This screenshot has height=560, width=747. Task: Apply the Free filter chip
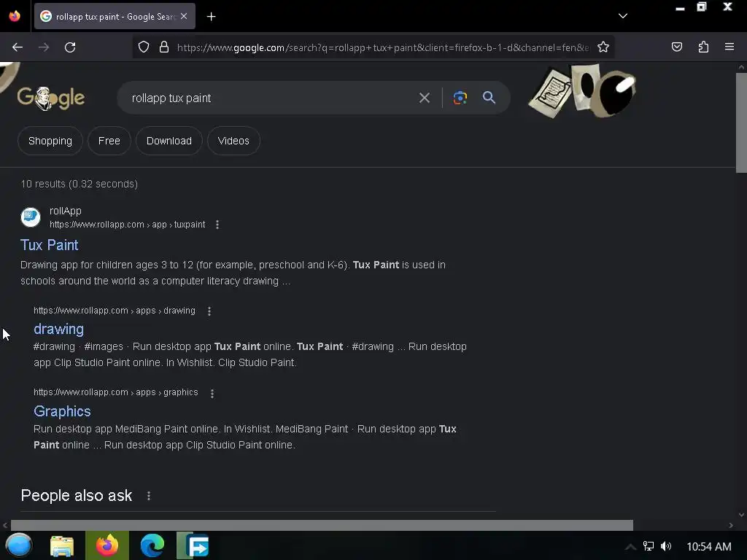pos(109,141)
